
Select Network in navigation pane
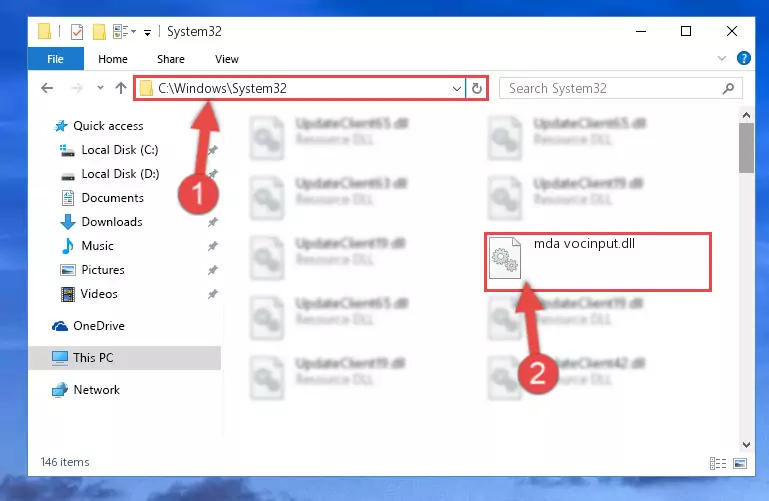96,390
